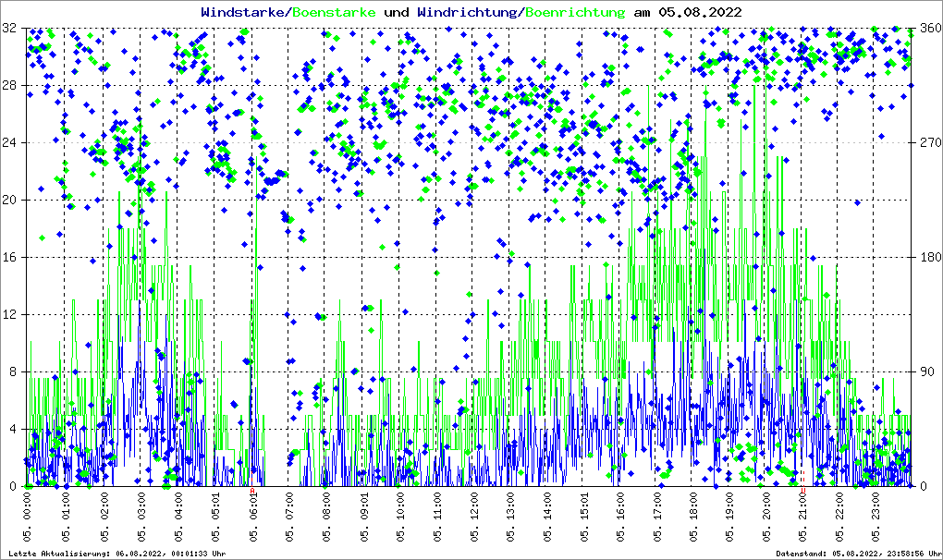Click the date '05.08.2022' in the title
The image size is (943, 560).
tap(700, 12)
